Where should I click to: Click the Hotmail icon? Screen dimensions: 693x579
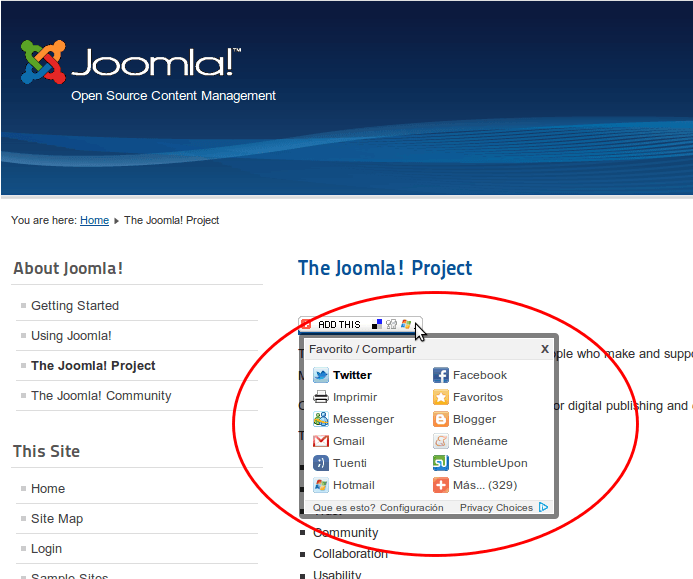click(321, 485)
